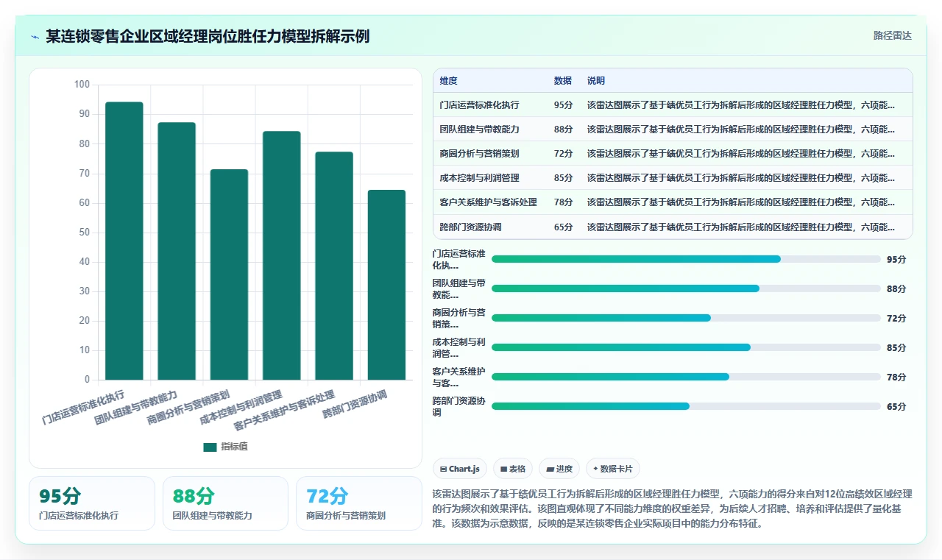Click the 成本控制与利润管理 bar in chart
This screenshot has width=942, height=560.
[x=282, y=256]
